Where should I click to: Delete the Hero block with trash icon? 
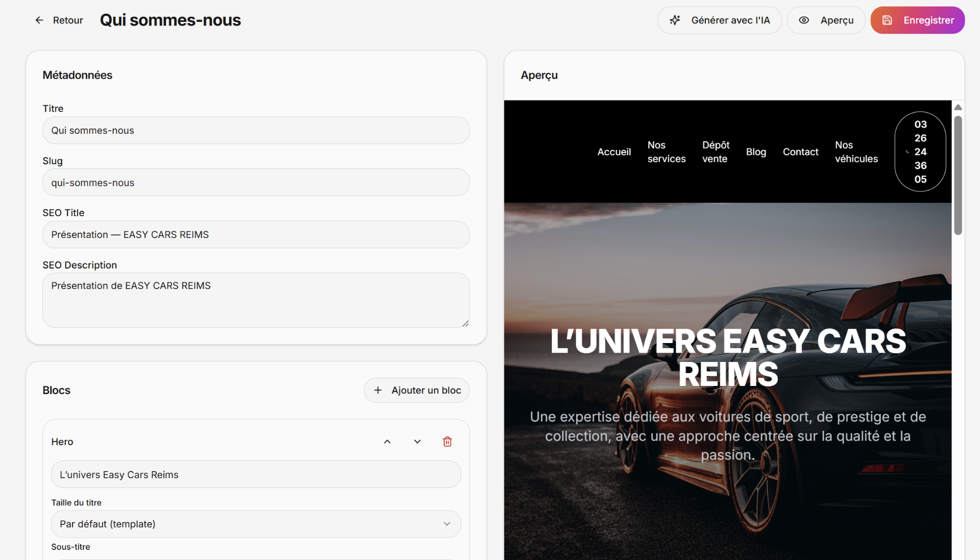click(x=447, y=442)
